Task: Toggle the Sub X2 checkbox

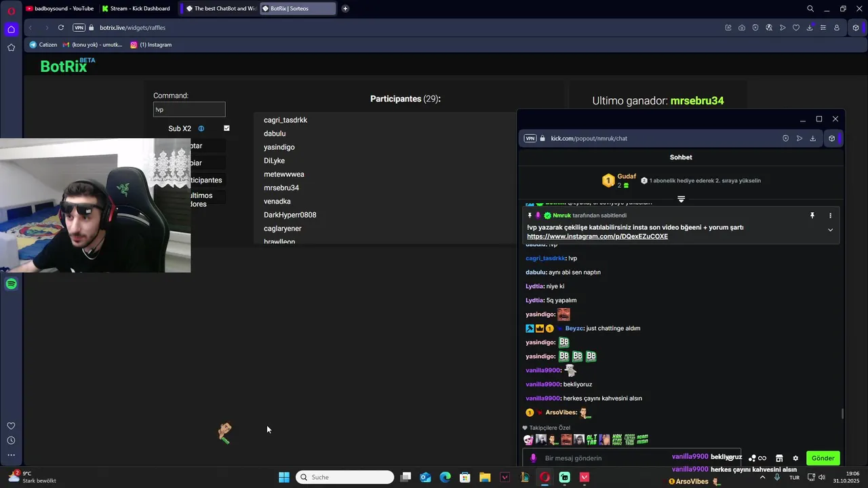Action: (x=226, y=128)
